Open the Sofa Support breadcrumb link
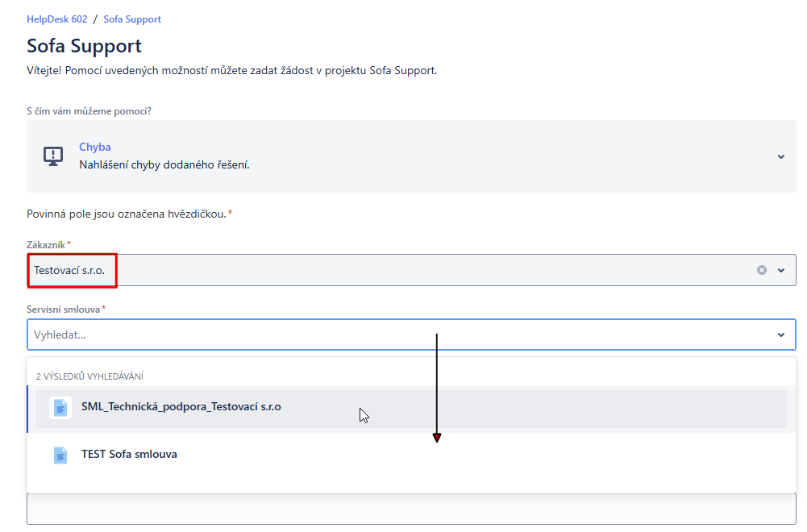Viewport: 807px width, 532px height. point(132,19)
